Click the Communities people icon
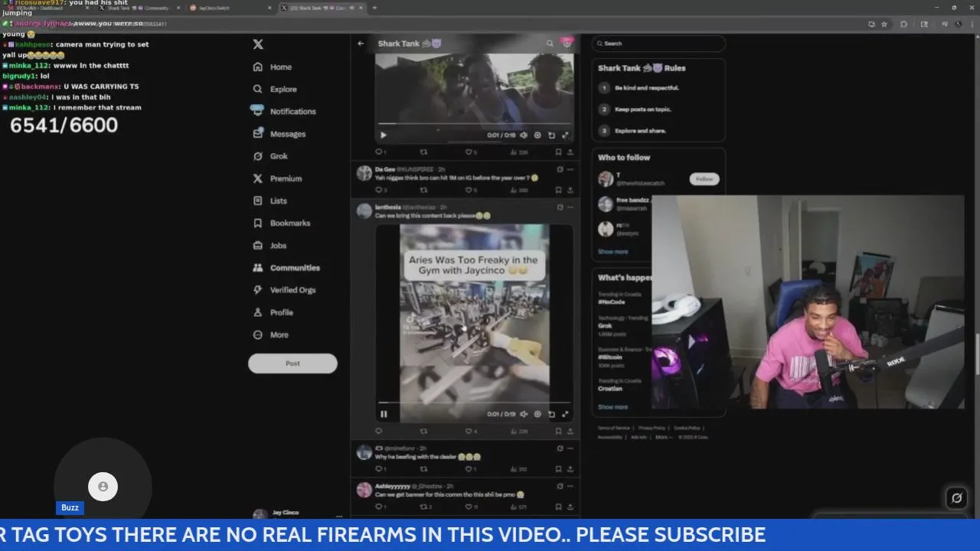 [x=258, y=268]
